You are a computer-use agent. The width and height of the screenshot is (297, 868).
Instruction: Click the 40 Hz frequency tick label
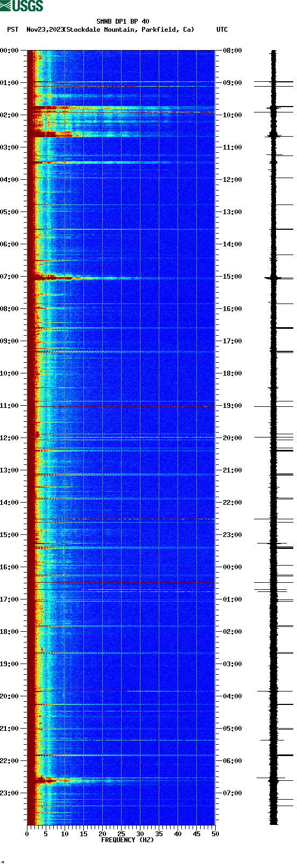tap(178, 834)
